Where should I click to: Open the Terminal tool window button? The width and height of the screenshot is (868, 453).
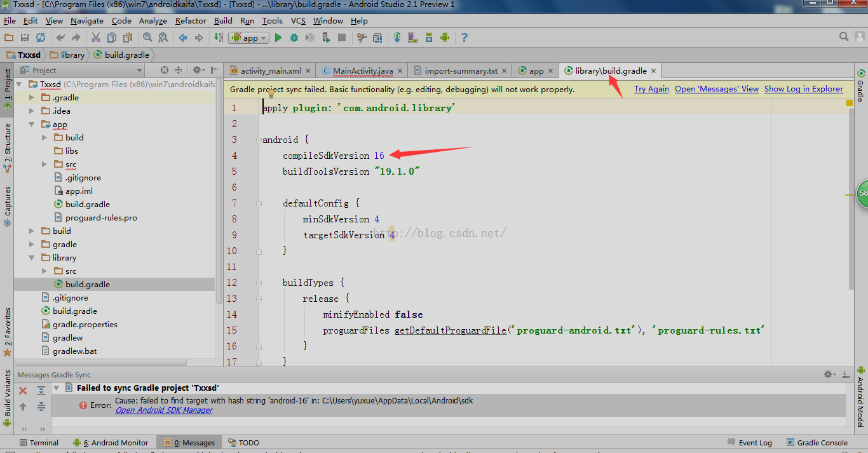[x=39, y=443]
